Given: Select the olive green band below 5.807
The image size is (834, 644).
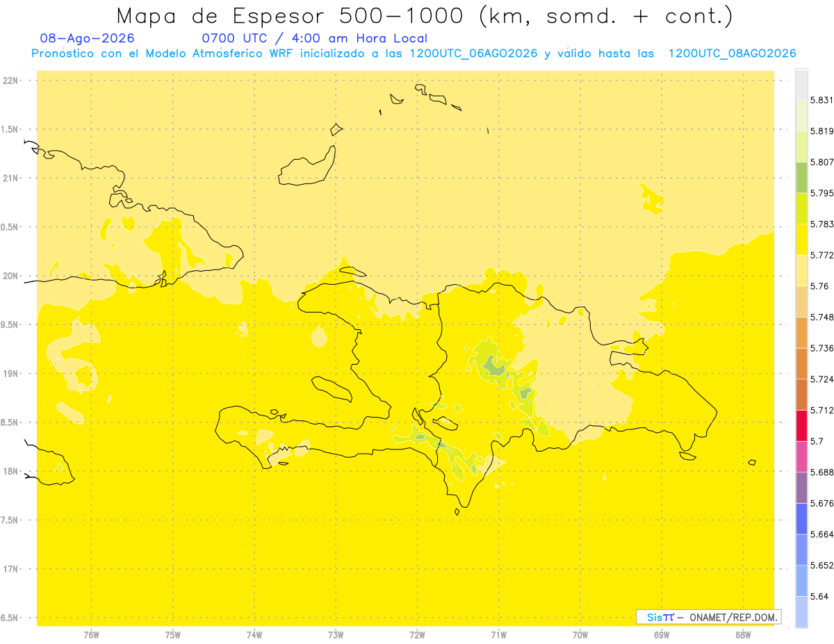Looking at the screenshot, I should (x=801, y=177).
